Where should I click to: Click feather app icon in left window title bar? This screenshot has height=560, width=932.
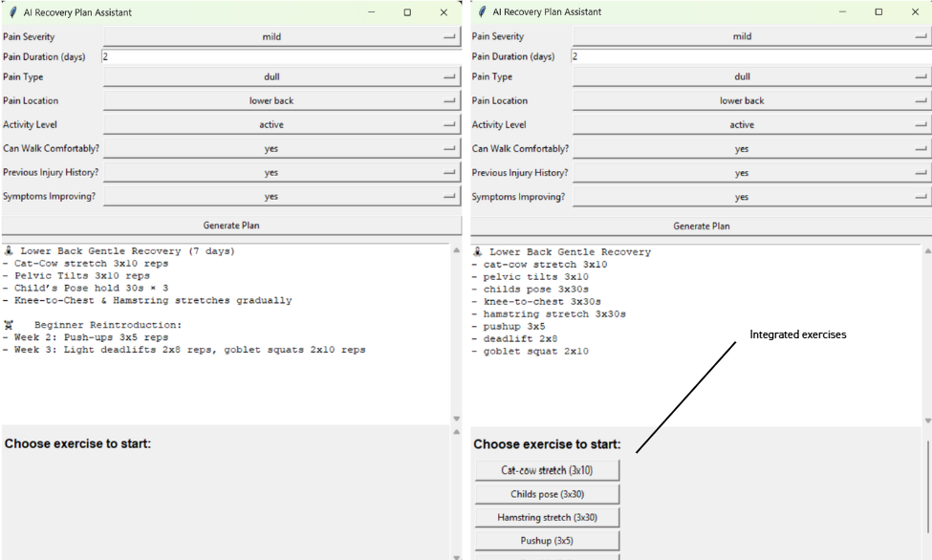point(11,12)
